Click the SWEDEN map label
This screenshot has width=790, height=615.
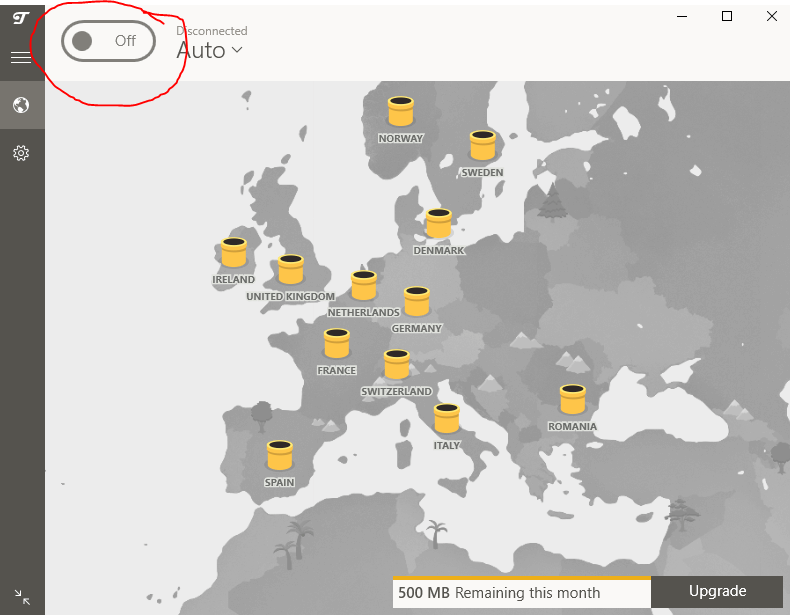(482, 173)
